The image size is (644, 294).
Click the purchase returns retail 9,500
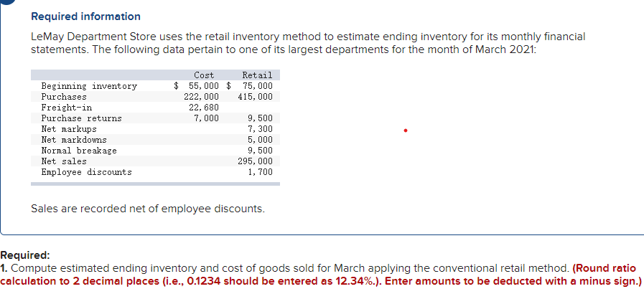pyautogui.click(x=260, y=118)
